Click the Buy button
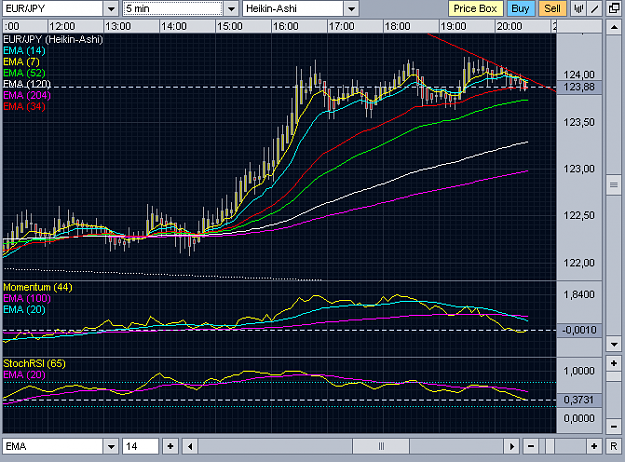 pos(520,9)
